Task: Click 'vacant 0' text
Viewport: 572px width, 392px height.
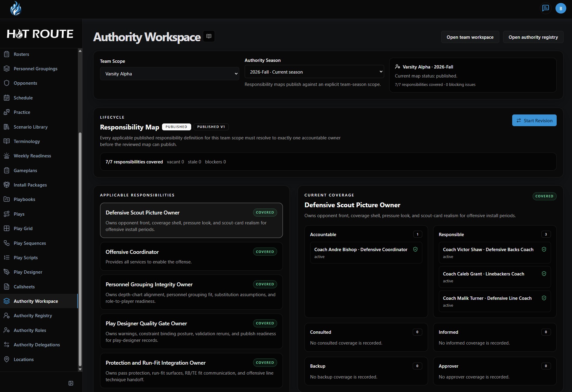Action: coord(175,162)
